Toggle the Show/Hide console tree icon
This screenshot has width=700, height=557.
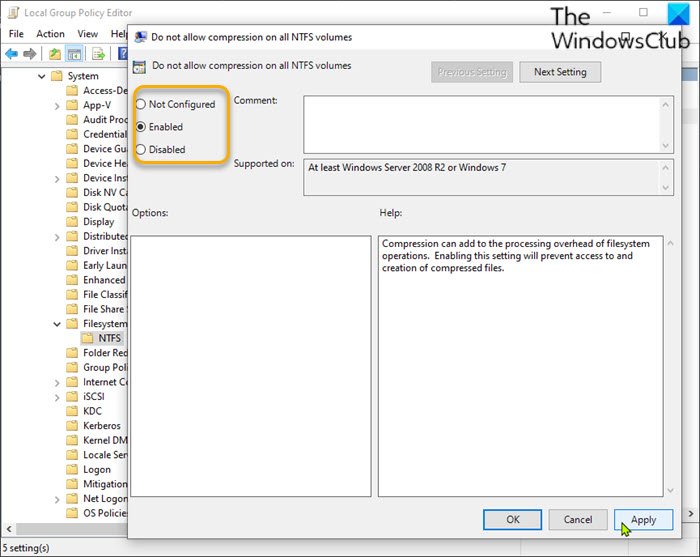[x=74, y=54]
